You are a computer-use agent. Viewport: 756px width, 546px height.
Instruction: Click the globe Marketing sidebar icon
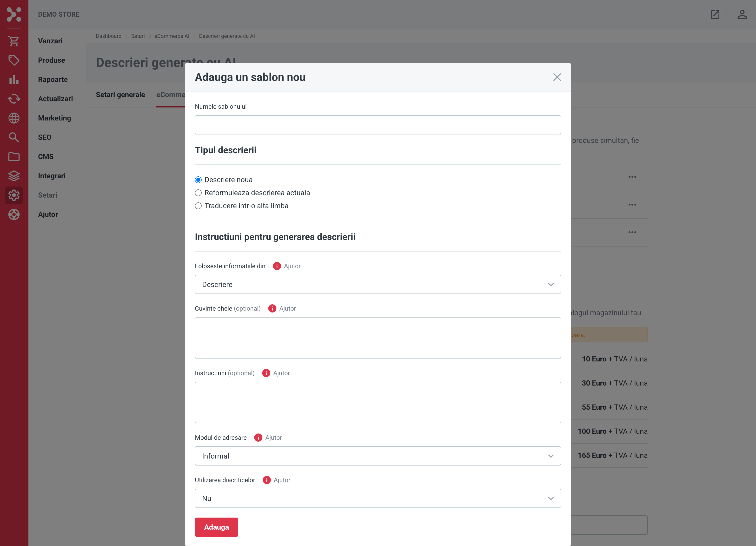tap(14, 118)
